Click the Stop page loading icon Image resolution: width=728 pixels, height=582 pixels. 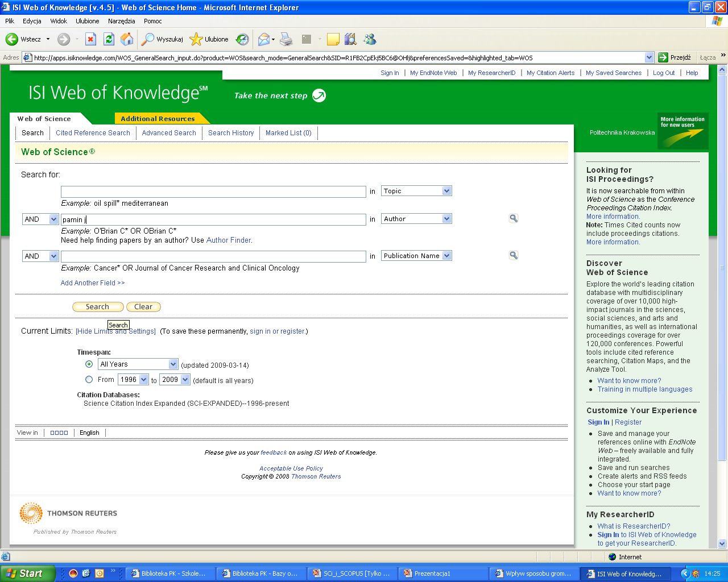click(x=90, y=39)
